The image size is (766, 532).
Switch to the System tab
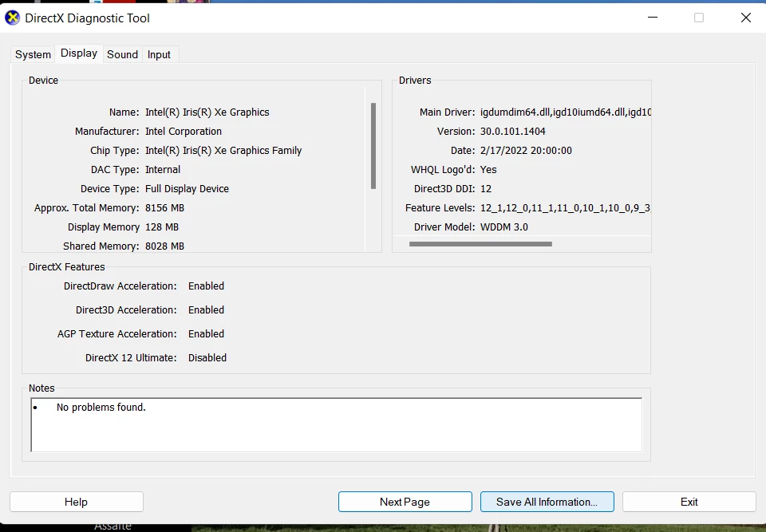(33, 54)
